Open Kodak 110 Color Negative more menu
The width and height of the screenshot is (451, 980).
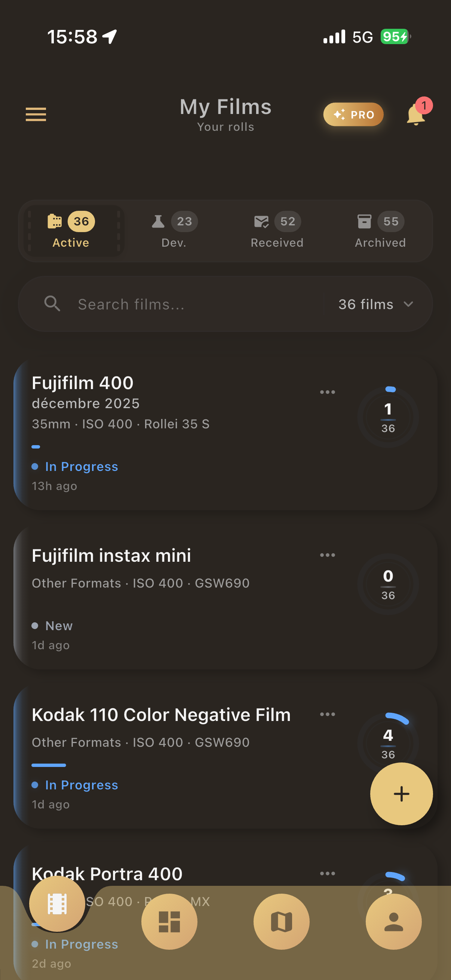(x=327, y=715)
